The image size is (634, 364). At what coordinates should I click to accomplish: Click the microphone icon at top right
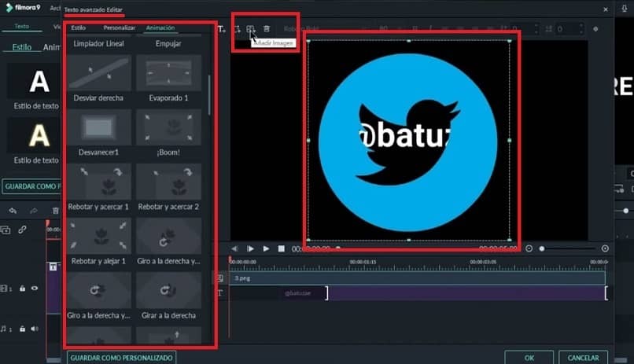tap(625, 9)
